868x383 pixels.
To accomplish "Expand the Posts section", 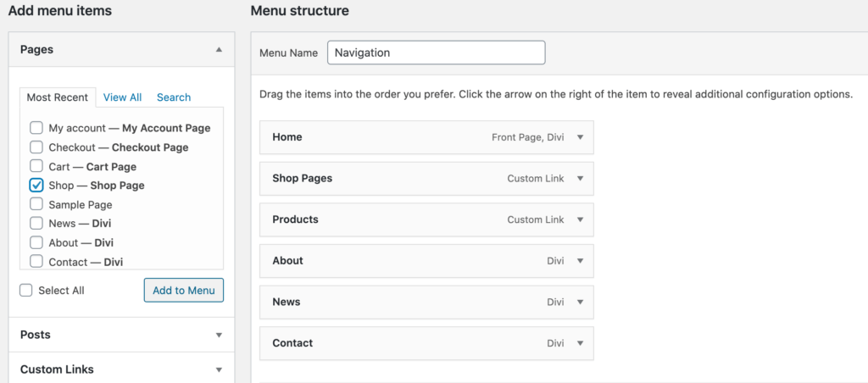I will point(219,335).
